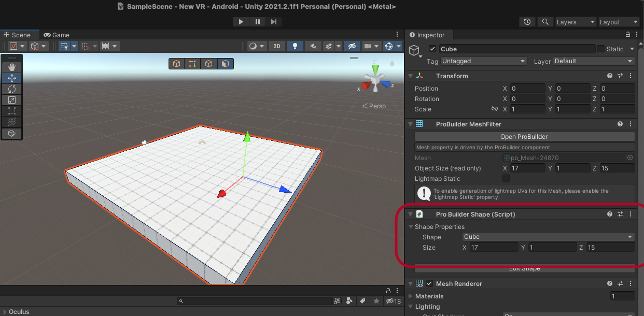This screenshot has height=316, width=644.
Task: Filter project search by type icon
Action: click(350, 301)
